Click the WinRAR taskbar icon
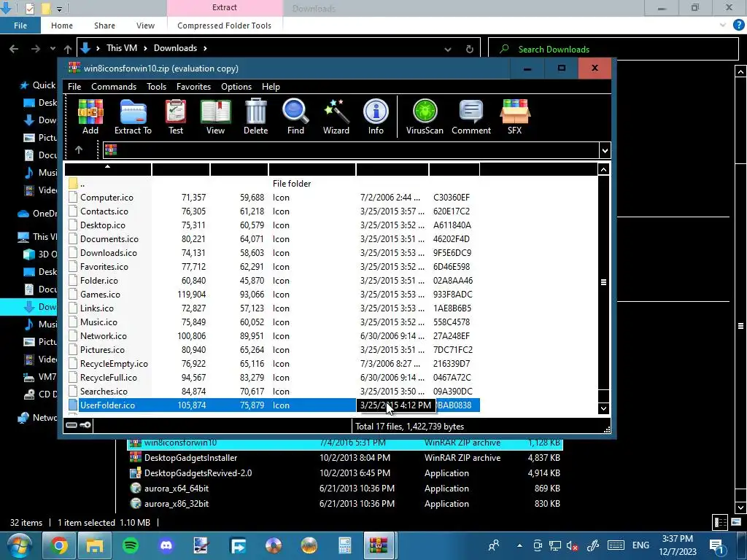The width and height of the screenshot is (747, 560). click(379, 545)
